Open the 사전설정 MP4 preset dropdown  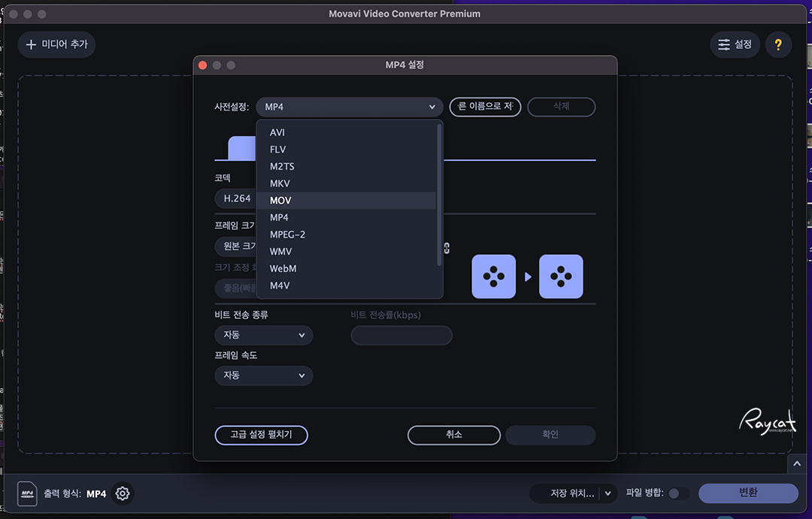click(x=350, y=107)
